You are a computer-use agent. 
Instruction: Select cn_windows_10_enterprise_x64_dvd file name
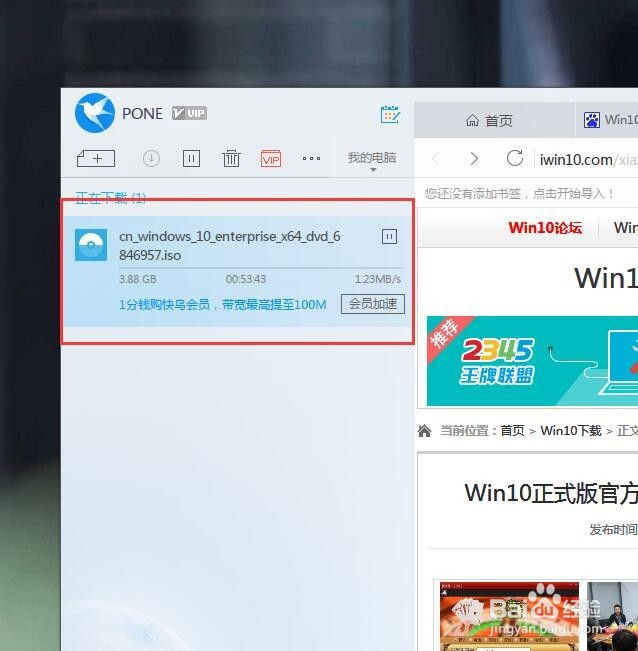tap(230, 245)
